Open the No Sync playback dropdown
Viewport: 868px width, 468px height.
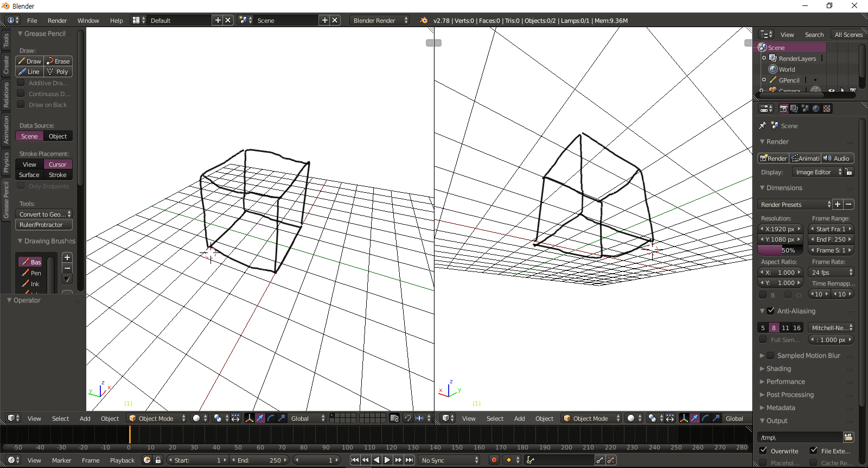450,460
